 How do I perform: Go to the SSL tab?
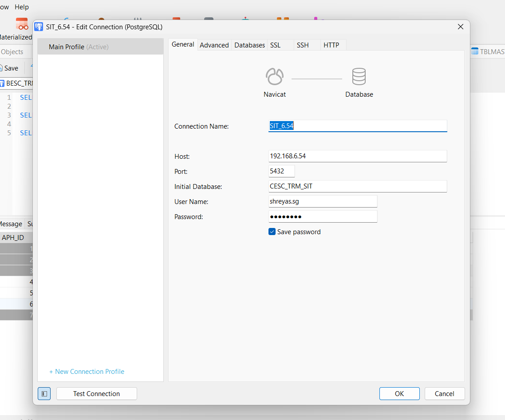point(275,45)
